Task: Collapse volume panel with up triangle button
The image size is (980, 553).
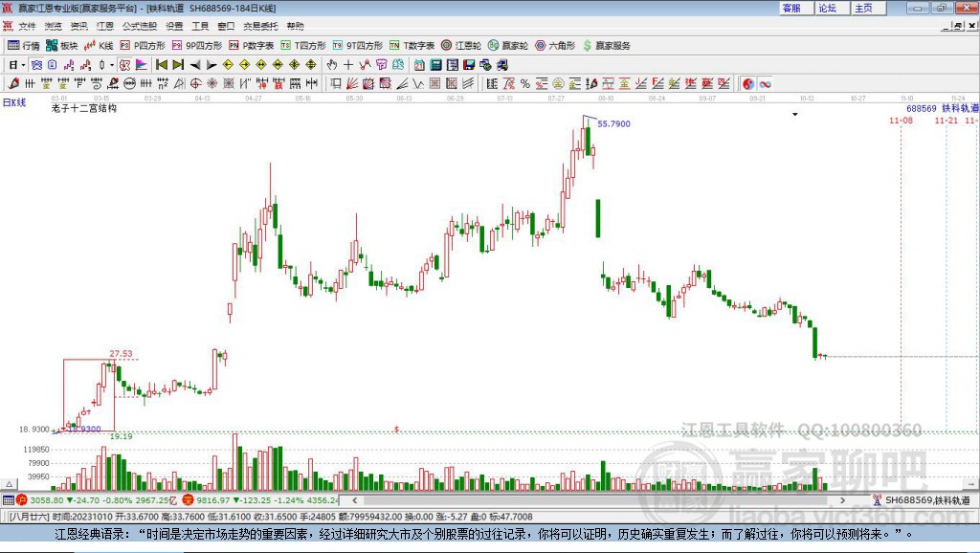Action: [9, 484]
